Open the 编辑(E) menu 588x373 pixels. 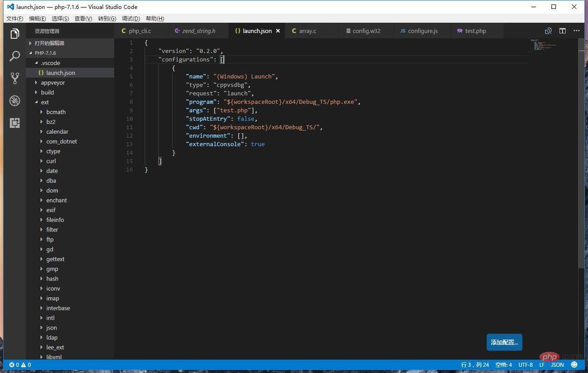(x=37, y=19)
